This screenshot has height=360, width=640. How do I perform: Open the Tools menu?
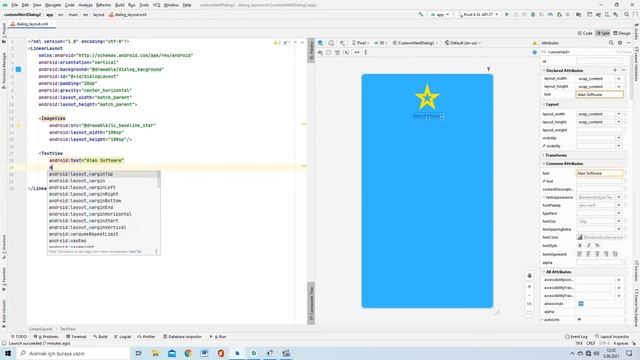click(x=144, y=5)
